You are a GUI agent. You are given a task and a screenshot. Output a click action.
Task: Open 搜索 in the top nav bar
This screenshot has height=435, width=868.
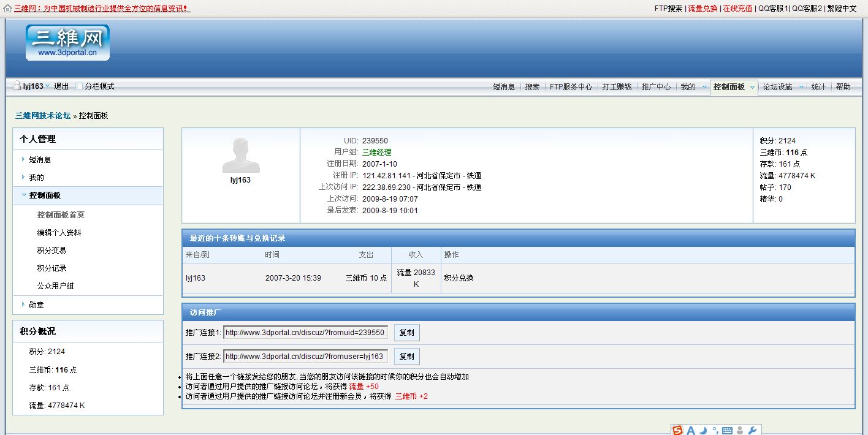click(532, 87)
